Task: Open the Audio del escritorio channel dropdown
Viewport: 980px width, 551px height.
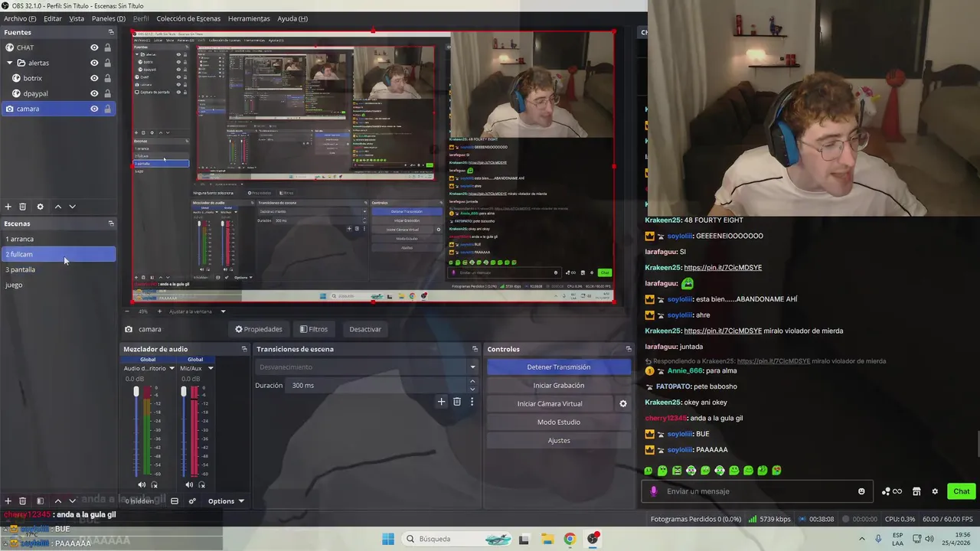Action: 171,368
